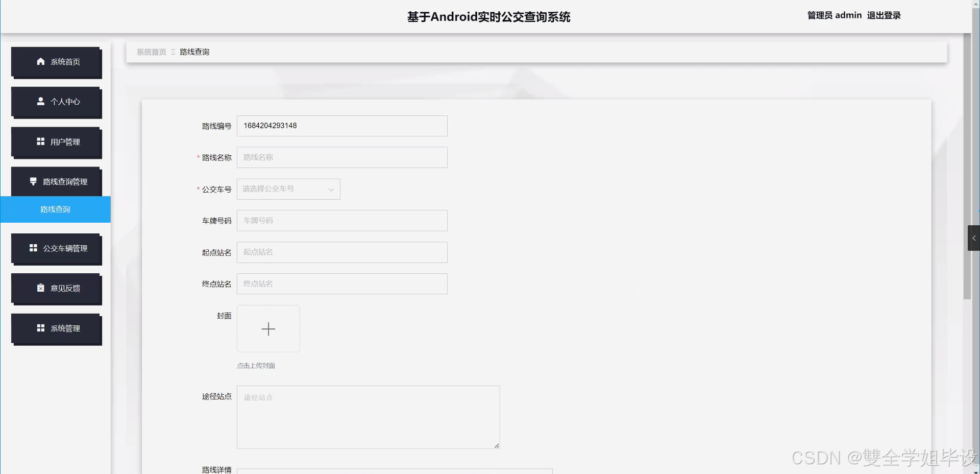Open the 请选择公交车号 bus number dropdown
980x474 pixels.
click(x=288, y=189)
